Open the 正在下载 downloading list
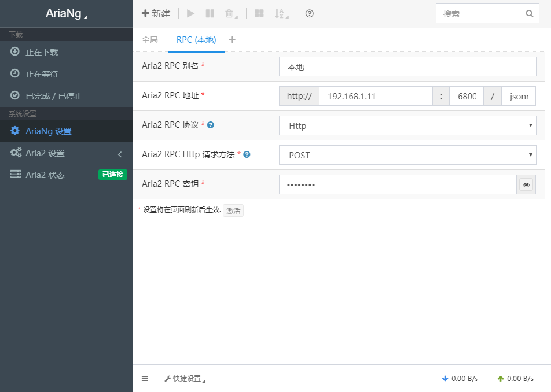 point(67,52)
